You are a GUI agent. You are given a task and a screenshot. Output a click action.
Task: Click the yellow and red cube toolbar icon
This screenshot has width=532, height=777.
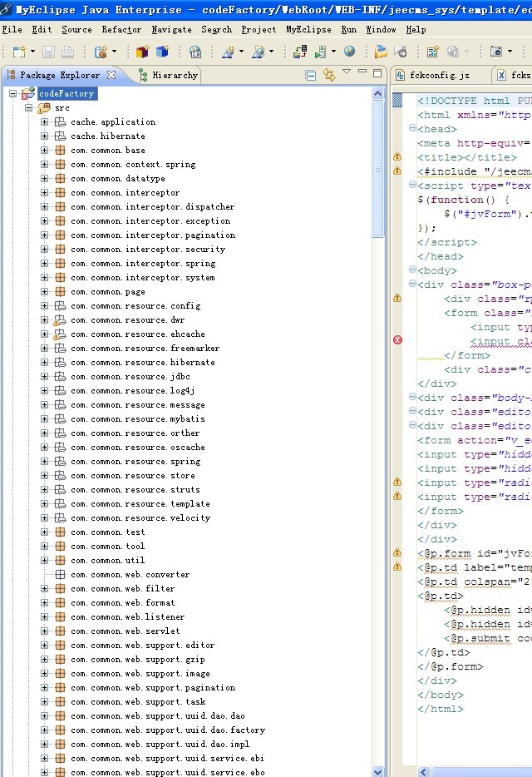(x=143, y=52)
